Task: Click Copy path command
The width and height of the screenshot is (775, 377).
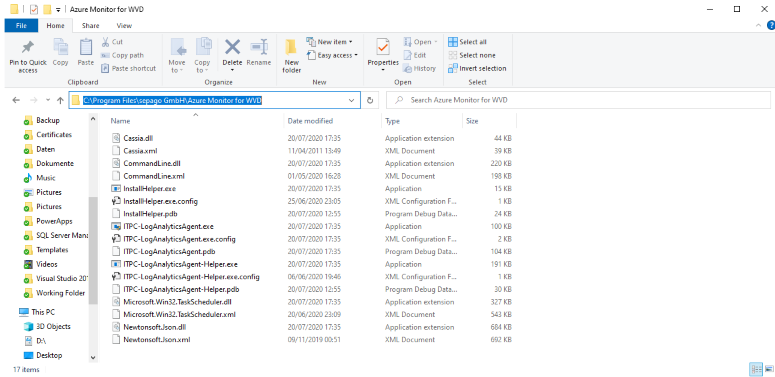Action: pos(122,55)
